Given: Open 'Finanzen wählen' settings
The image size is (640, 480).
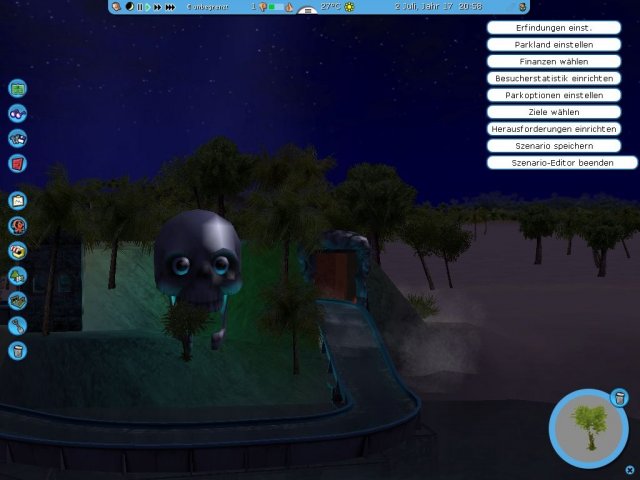Looking at the screenshot, I should (x=553, y=62).
